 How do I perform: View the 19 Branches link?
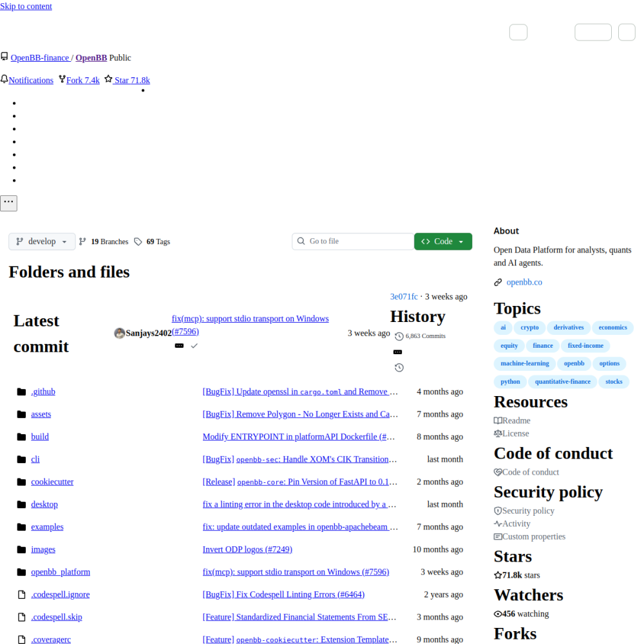point(104,241)
